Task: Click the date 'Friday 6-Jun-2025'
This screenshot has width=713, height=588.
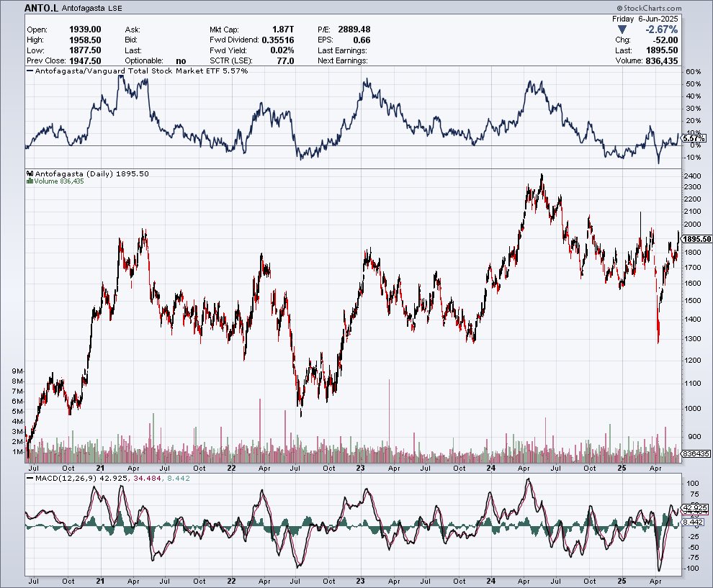Action: pyautogui.click(x=645, y=19)
